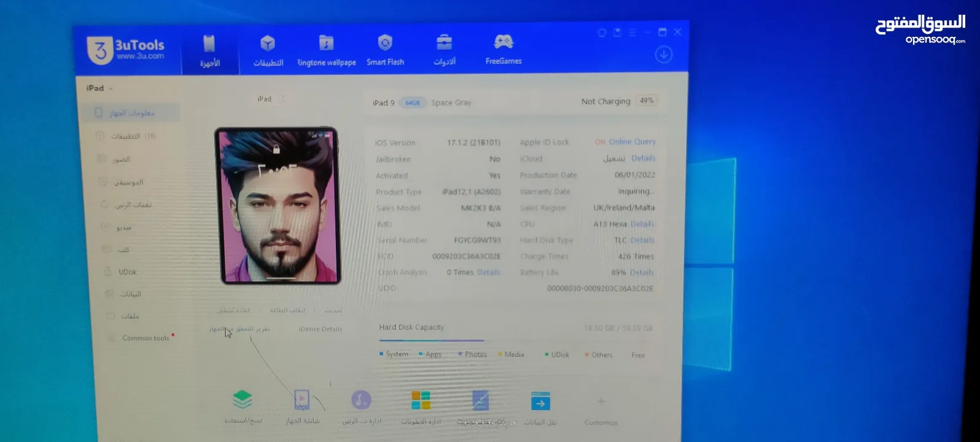Click the Apps legend color square
This screenshot has width=980, height=442.
point(421,354)
